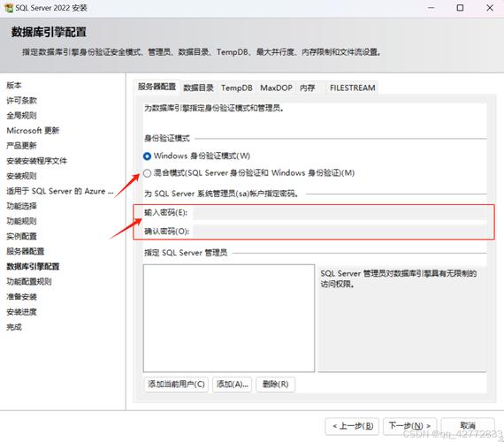This screenshot has height=442, width=504.
Task: Click 准备安装 step in sidebar
Action: point(21,297)
